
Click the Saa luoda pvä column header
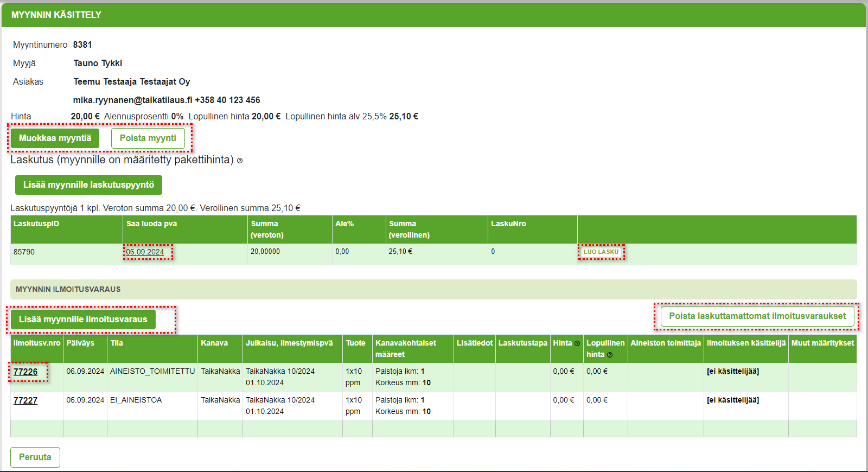point(185,229)
